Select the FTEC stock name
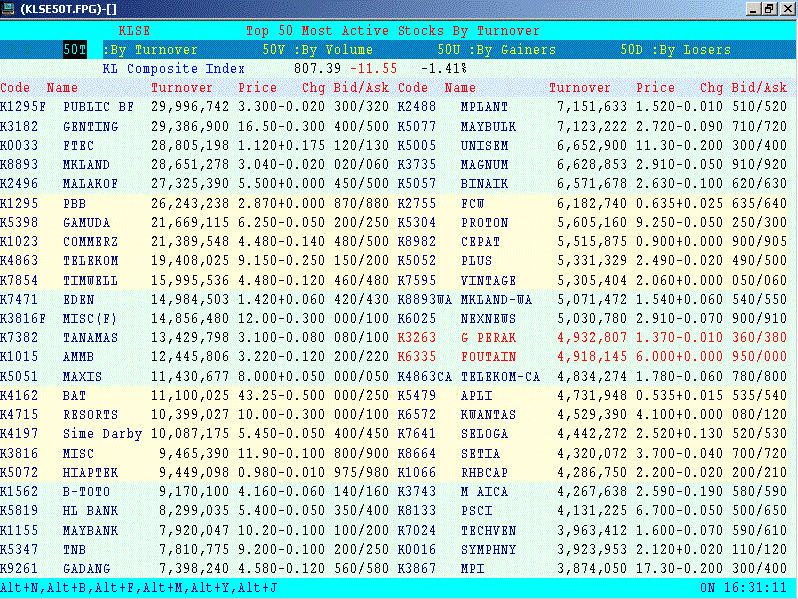This screenshot has width=798, height=599. point(78,146)
